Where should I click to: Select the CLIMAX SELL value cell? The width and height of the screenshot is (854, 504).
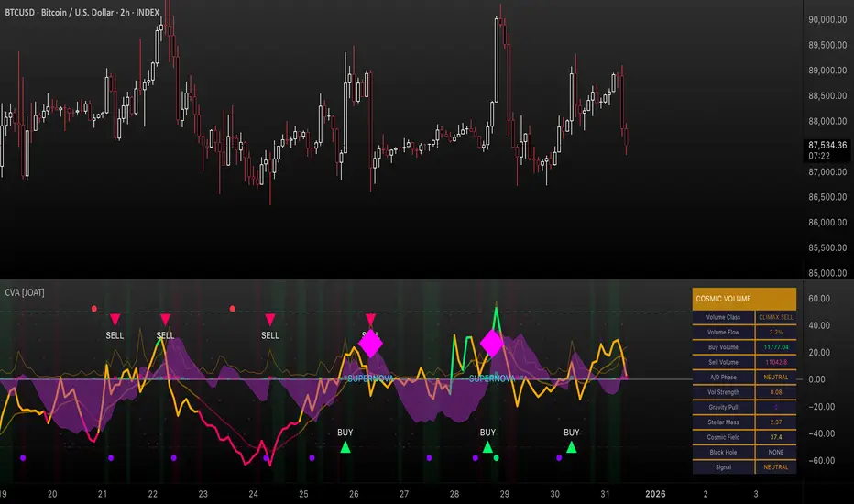coord(775,317)
